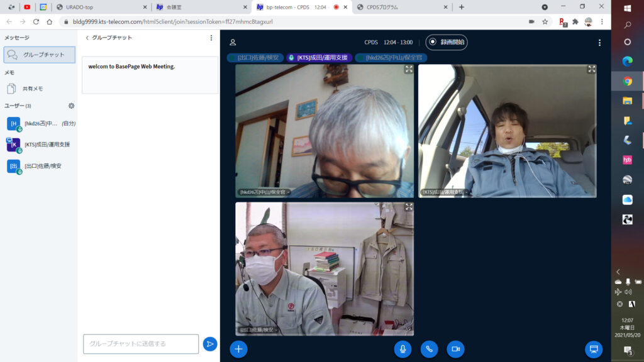
Task: Expand the top-right video to fullscreen
Action: pos(591,69)
